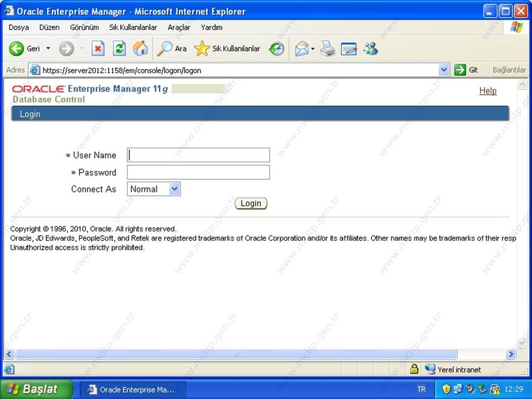Open the Düzen menu
The height and width of the screenshot is (399, 532).
click(x=49, y=27)
